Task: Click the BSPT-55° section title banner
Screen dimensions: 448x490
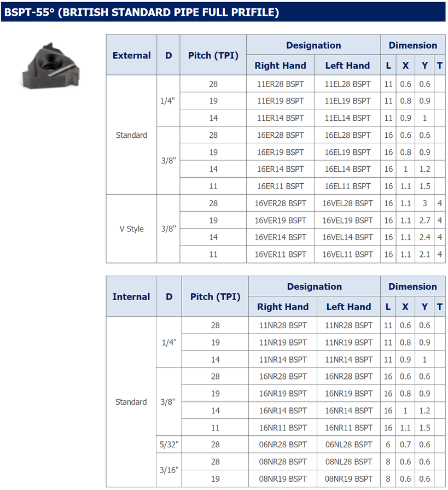Action: click(x=223, y=12)
